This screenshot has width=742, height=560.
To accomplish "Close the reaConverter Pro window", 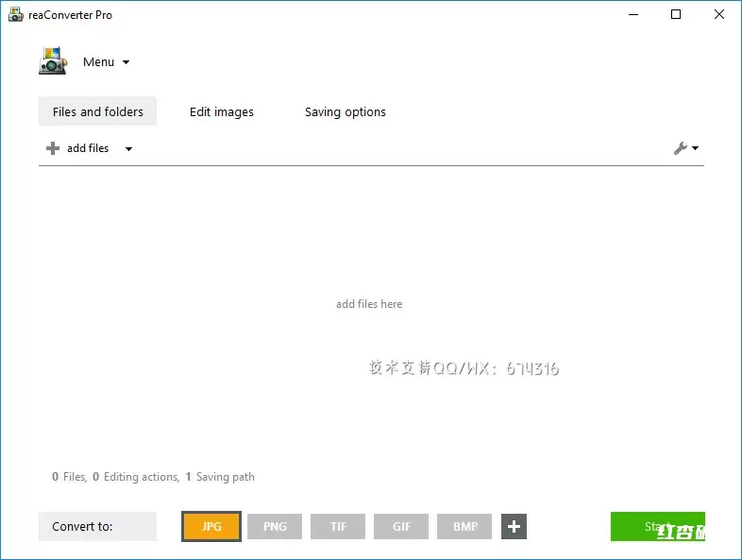I will 719,15.
